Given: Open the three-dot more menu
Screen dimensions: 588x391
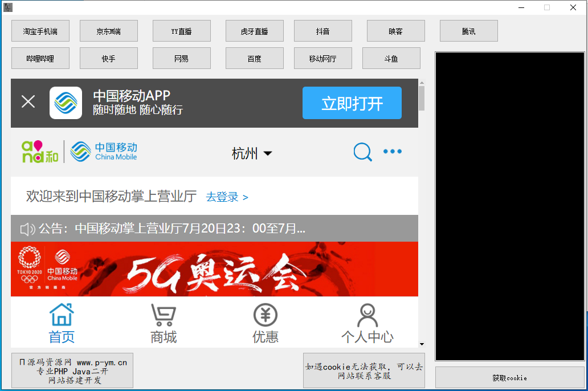Looking at the screenshot, I should (392, 151).
